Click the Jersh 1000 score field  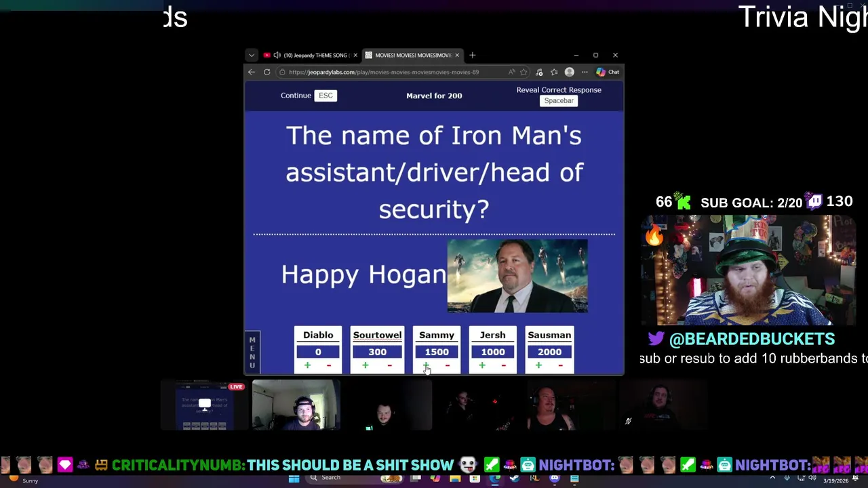coord(493,352)
